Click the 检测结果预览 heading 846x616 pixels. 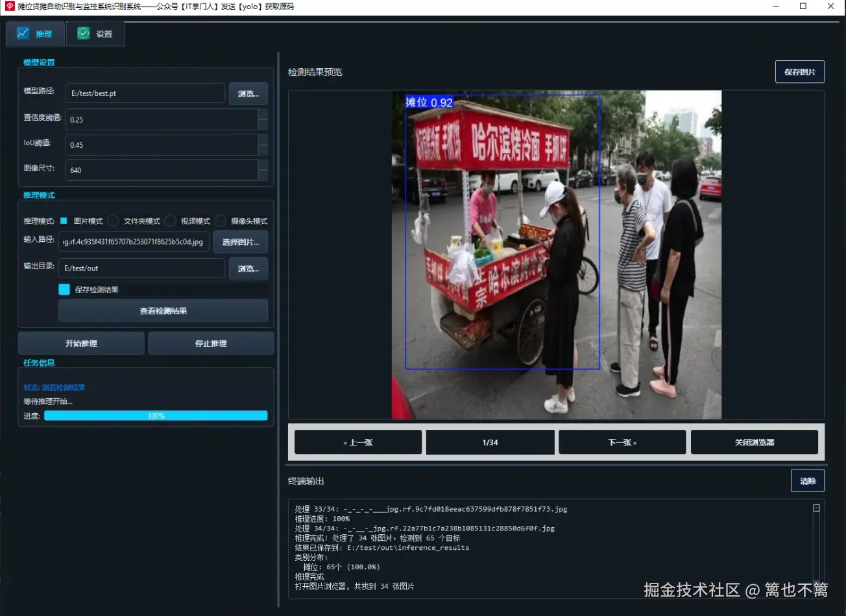pyautogui.click(x=315, y=72)
